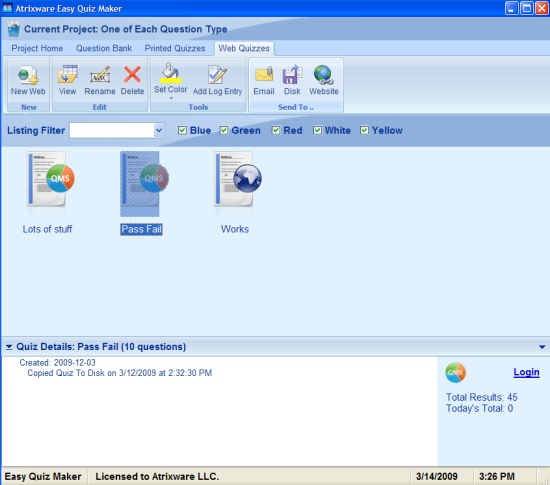Add Log Entry for this quiz

point(217,80)
